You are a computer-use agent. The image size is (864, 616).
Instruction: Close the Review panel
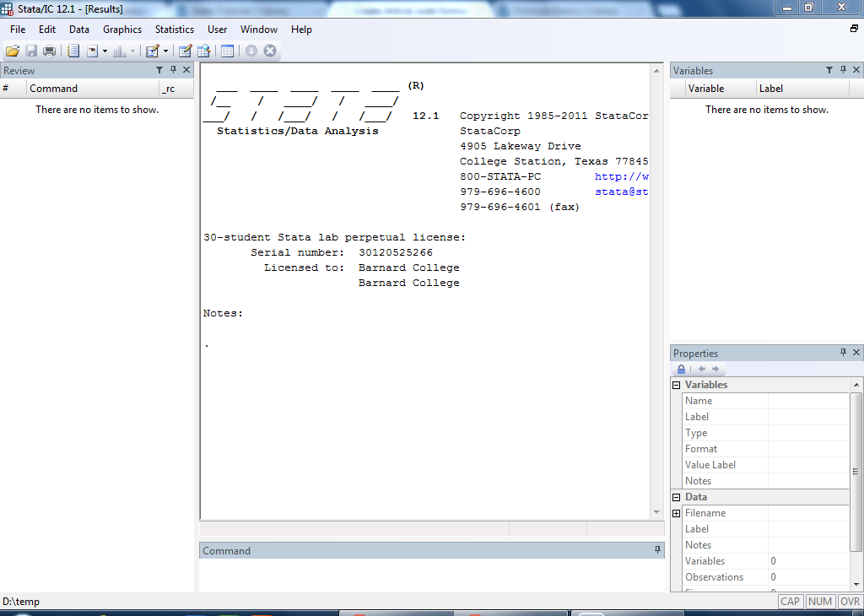[x=186, y=70]
